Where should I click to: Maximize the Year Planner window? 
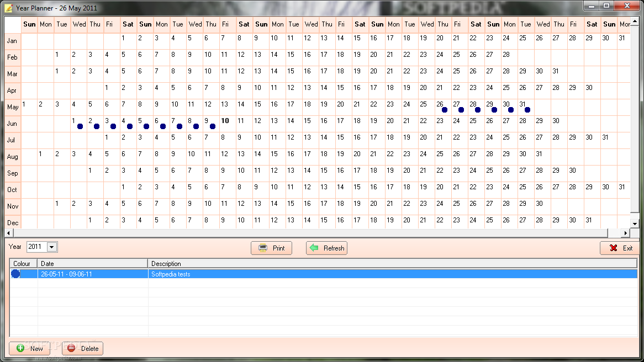[606, 6]
